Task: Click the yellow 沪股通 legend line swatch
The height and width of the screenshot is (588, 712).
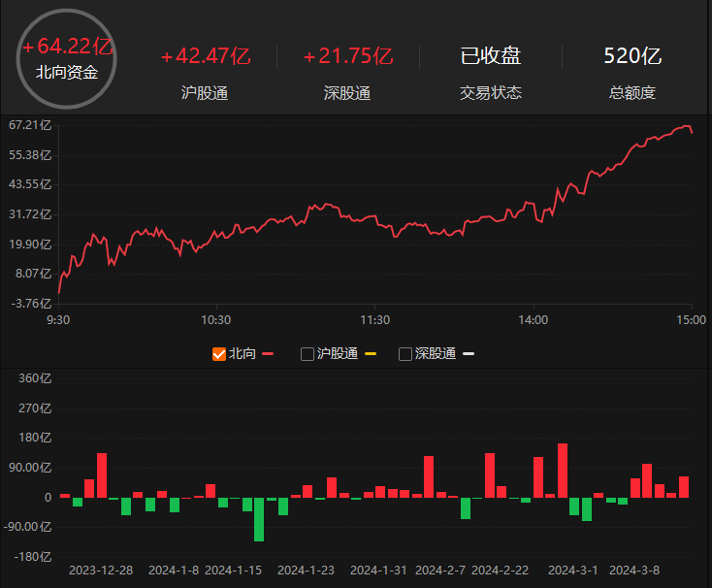Action: point(371,354)
